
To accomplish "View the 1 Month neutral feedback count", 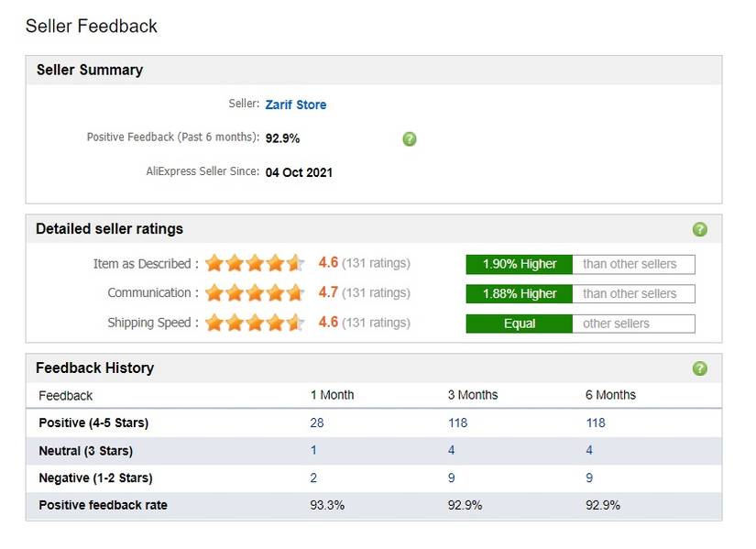I will coord(313,450).
